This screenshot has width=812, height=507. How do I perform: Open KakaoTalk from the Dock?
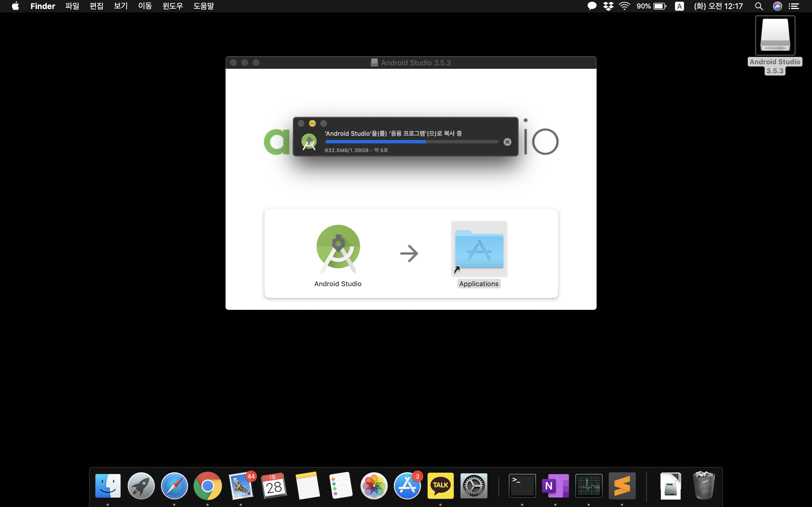[x=440, y=486]
